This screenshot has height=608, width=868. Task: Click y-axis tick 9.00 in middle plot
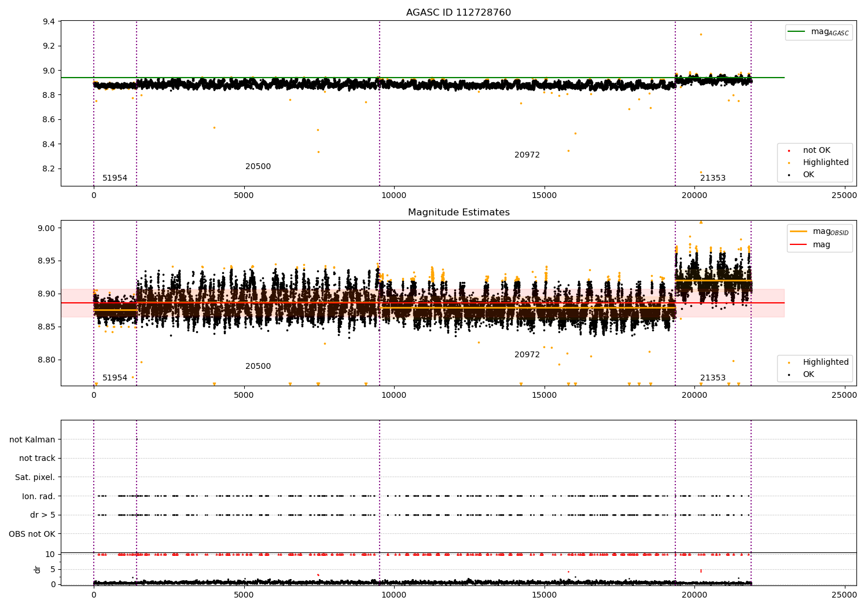46,228
